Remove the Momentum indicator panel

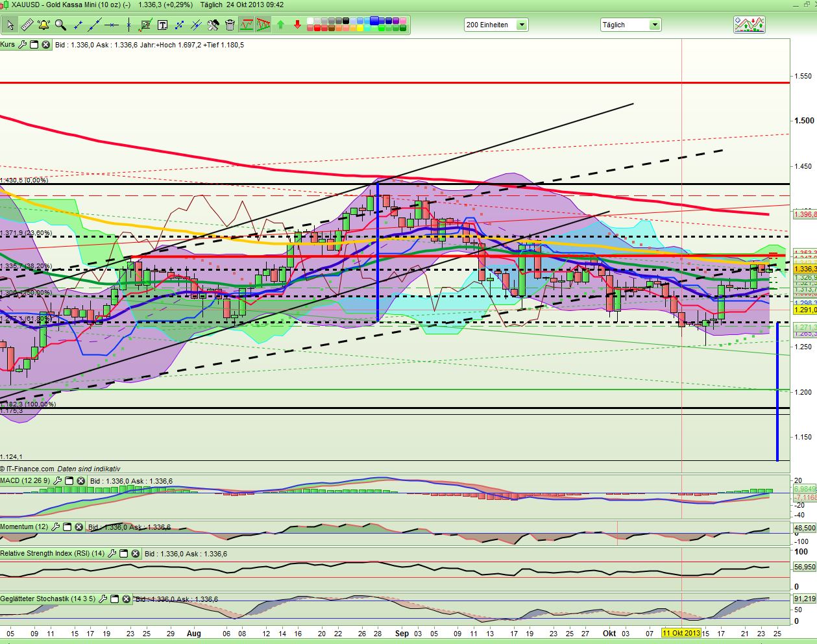pyautogui.click(x=79, y=527)
